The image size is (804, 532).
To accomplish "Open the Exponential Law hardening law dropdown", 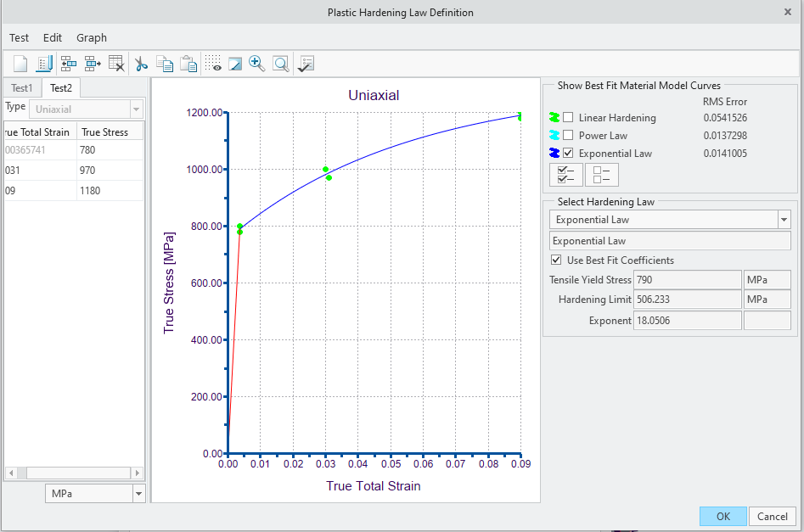I will tap(783, 220).
